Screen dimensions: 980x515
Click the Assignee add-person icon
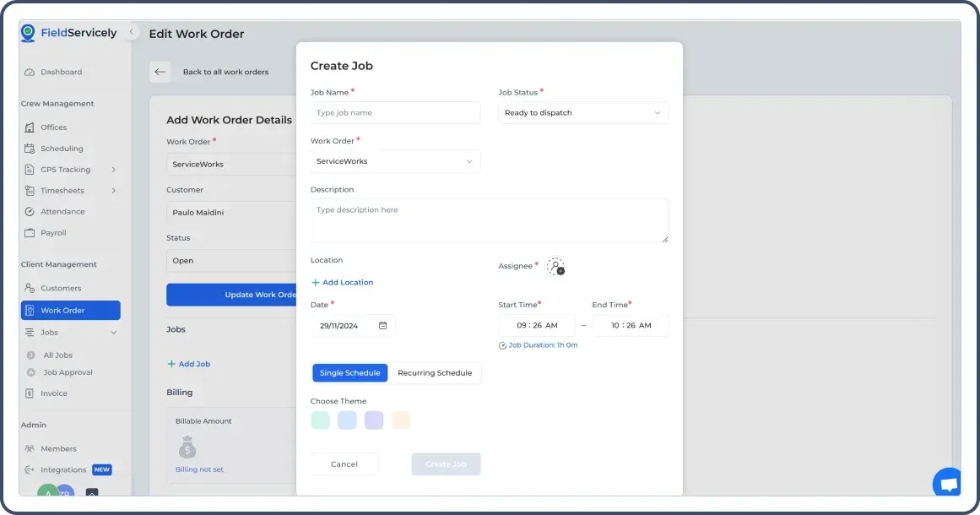pos(555,266)
